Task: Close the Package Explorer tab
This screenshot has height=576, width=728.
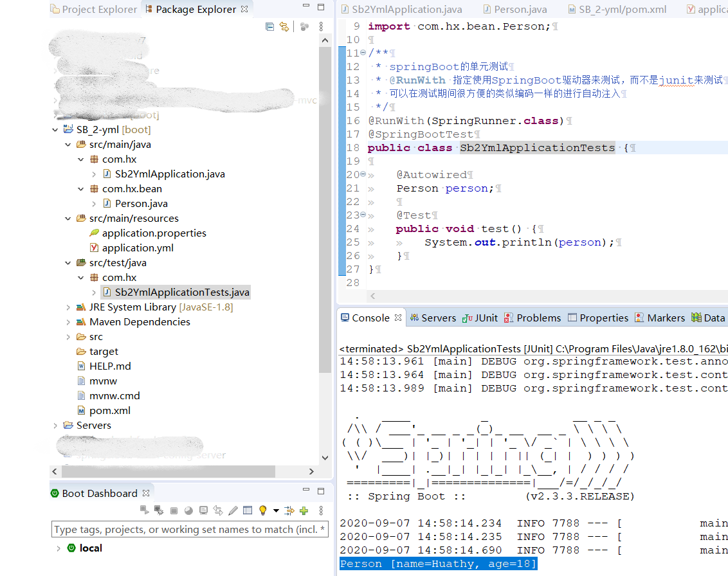Action: pos(244,9)
